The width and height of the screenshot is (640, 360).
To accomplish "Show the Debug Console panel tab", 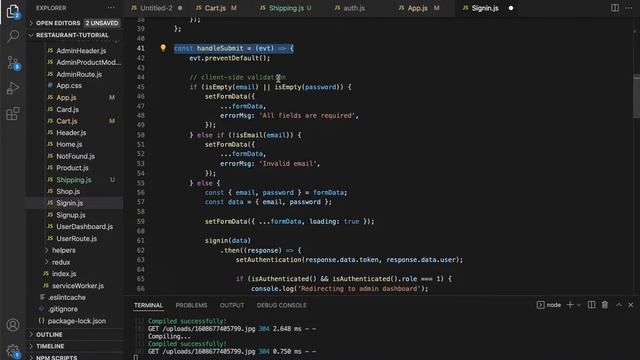I will pos(281,305).
